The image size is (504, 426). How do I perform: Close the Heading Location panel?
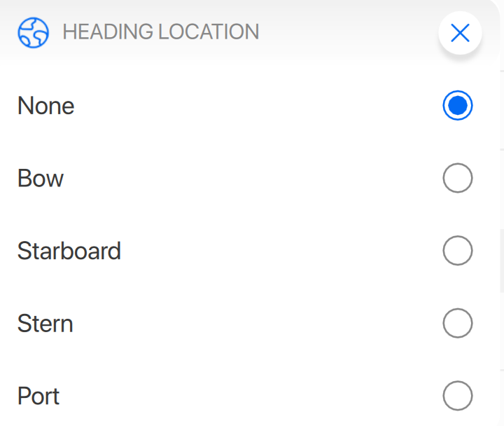point(460,33)
